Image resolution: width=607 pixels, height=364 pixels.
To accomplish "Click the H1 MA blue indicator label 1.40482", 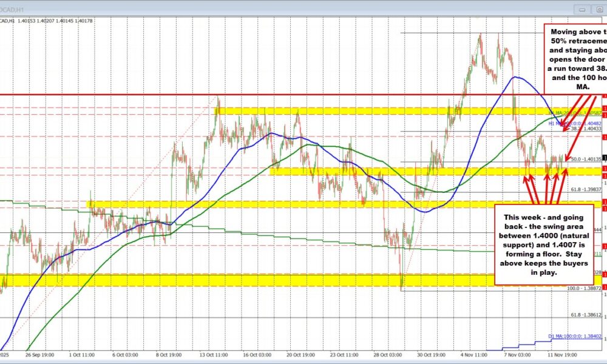I will point(573,123).
